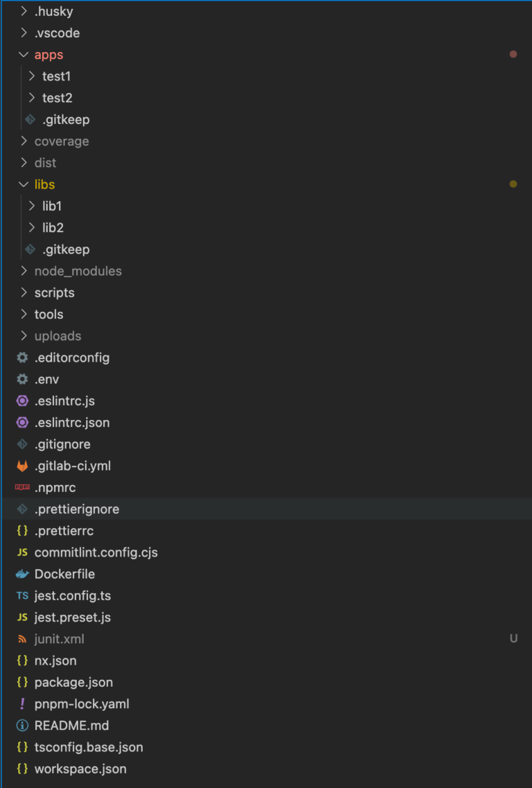The image size is (532, 788).
Task: Click the npm icon next to .npmrc
Action: click(21, 487)
